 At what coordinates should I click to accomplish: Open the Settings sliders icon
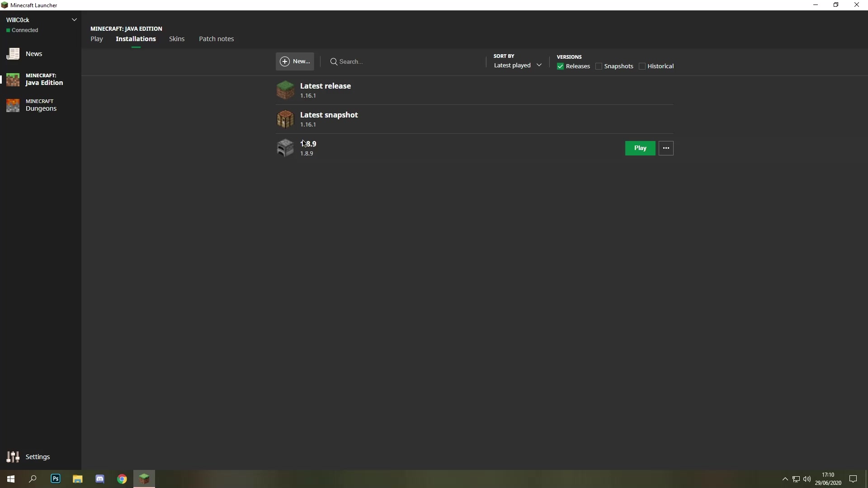click(13, 457)
